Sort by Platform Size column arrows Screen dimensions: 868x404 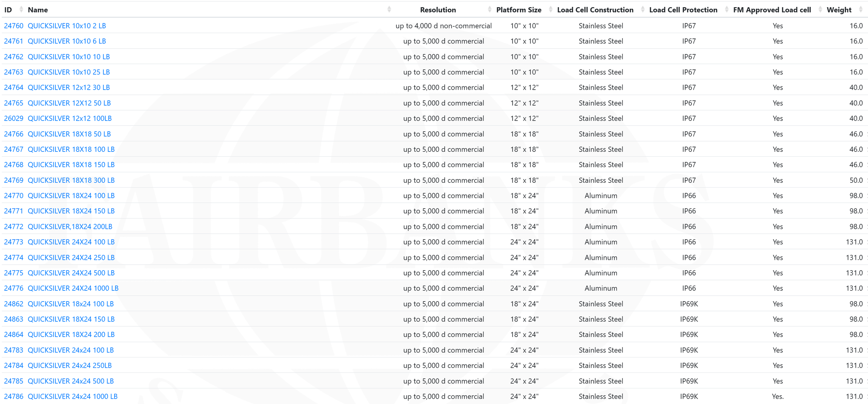pos(550,10)
